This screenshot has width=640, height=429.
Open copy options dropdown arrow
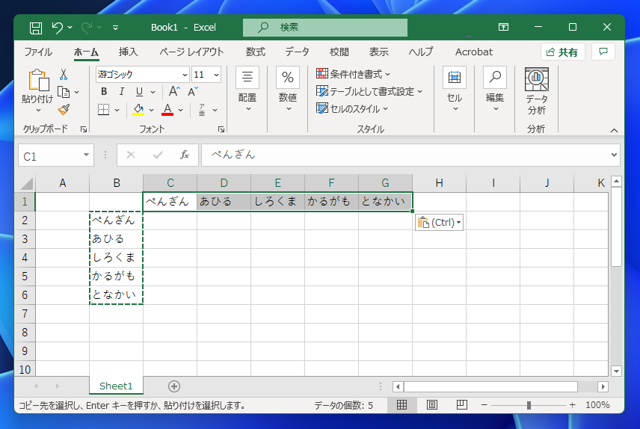pyautogui.click(x=77, y=92)
